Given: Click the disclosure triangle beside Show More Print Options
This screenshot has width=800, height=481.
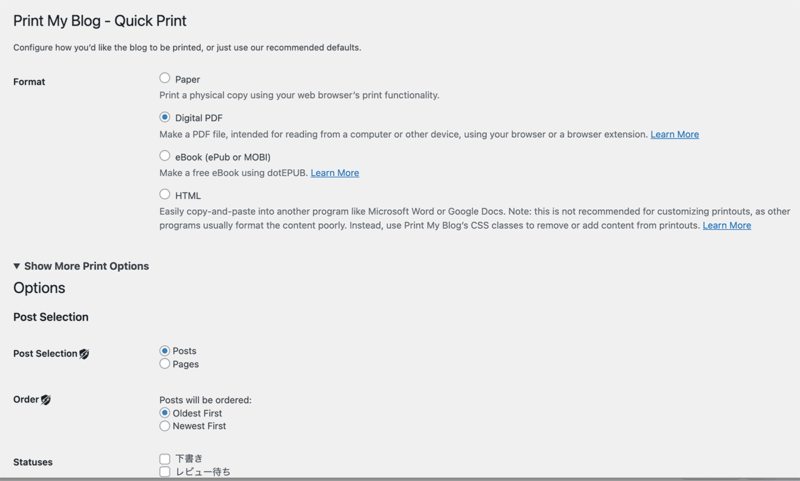Looking at the screenshot, I should [x=17, y=266].
